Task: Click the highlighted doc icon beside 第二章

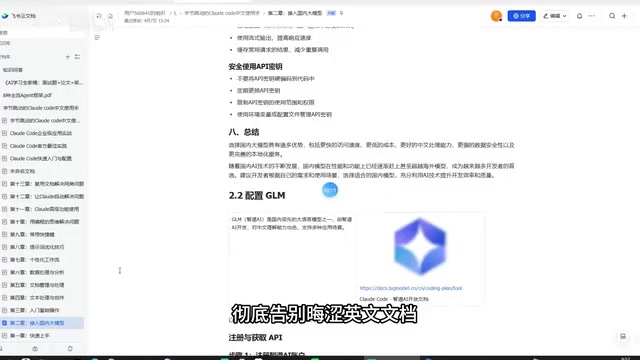Action: point(4,323)
